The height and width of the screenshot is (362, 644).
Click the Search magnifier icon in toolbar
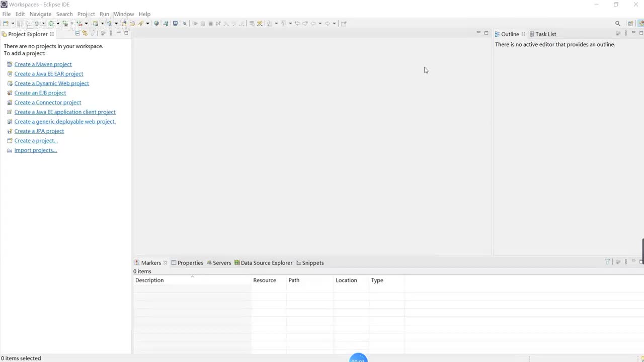click(x=618, y=24)
